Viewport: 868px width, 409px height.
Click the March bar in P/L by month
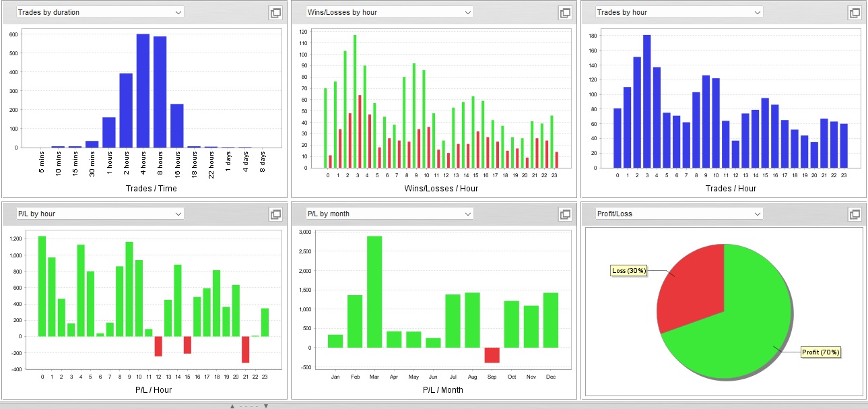pos(374,292)
